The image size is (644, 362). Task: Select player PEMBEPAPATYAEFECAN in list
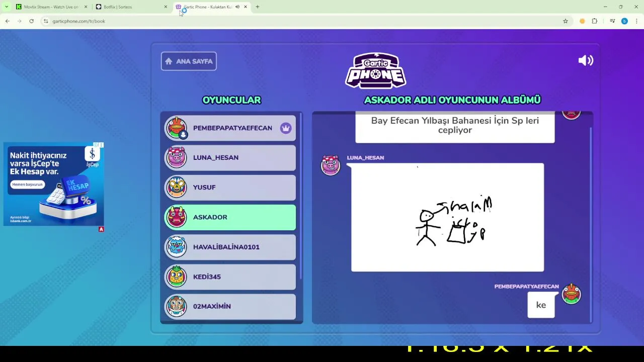230,128
